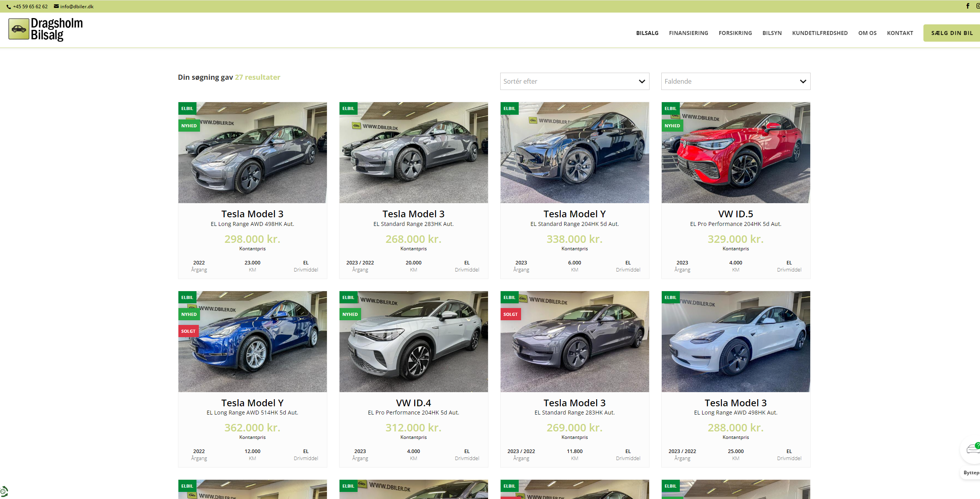
Task: Open the FORSIKRING menu item
Action: 735,33
